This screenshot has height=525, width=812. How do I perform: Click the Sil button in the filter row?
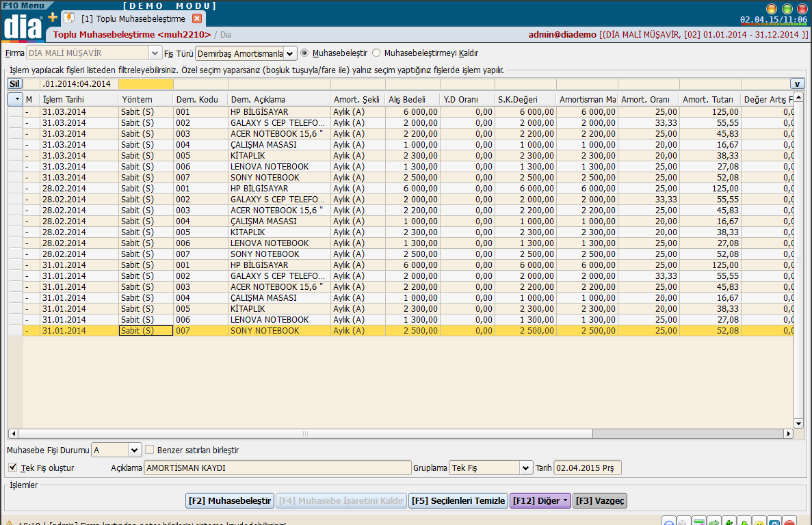click(14, 84)
